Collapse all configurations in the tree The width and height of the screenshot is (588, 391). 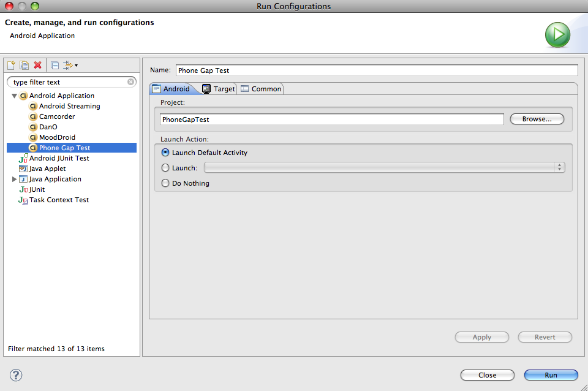pyautogui.click(x=55, y=66)
